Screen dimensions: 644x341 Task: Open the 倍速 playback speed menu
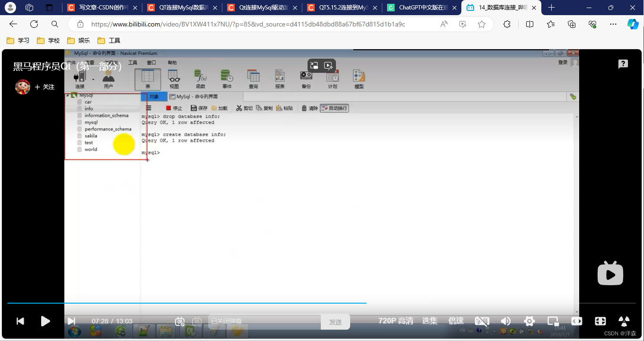[x=456, y=321]
